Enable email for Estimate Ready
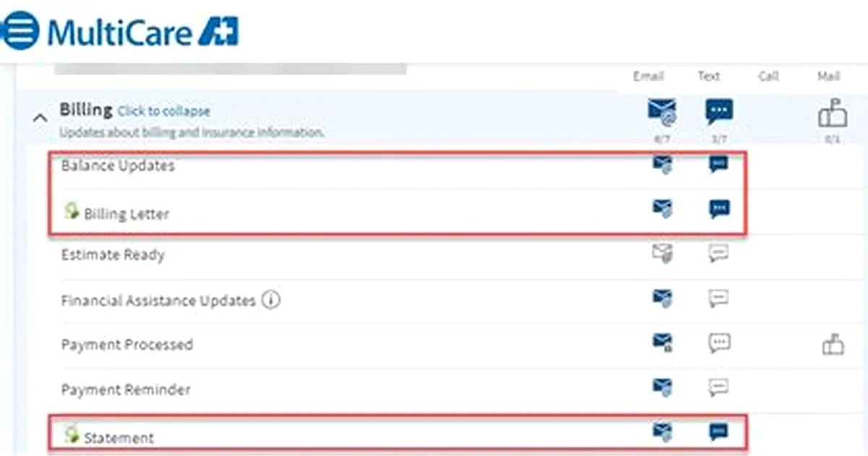Image resolution: width=868 pixels, height=456 pixels. (x=662, y=253)
